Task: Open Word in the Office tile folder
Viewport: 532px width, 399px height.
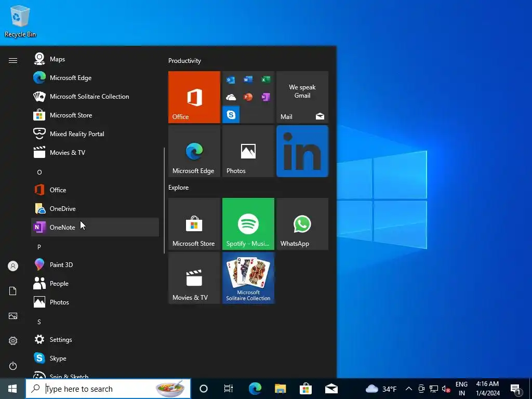Action: [x=248, y=79]
